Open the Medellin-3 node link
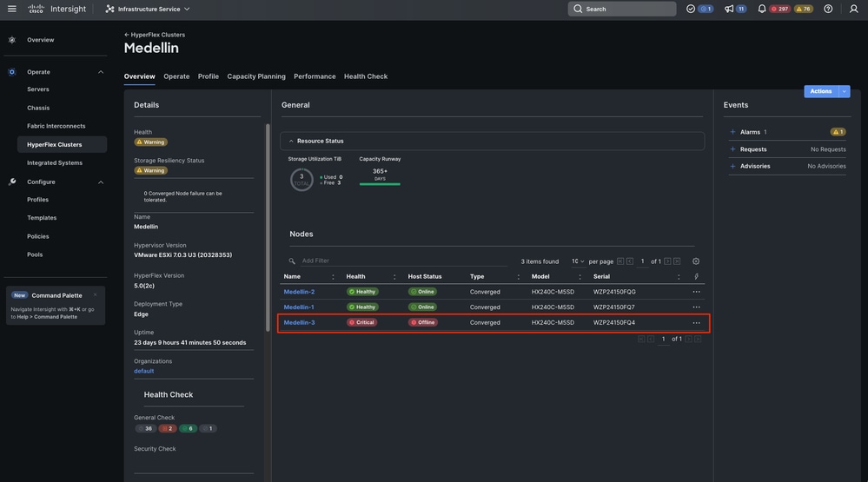The height and width of the screenshot is (482, 868). click(x=299, y=322)
